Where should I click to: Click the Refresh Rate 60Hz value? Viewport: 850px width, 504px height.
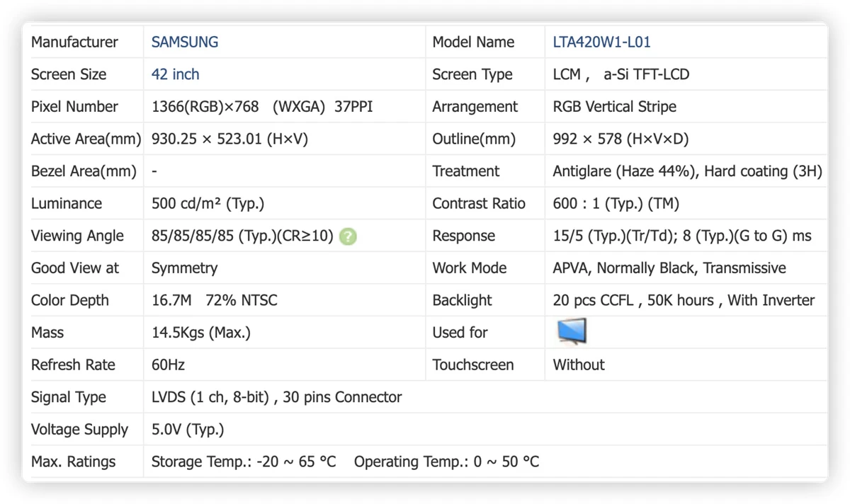(x=168, y=365)
